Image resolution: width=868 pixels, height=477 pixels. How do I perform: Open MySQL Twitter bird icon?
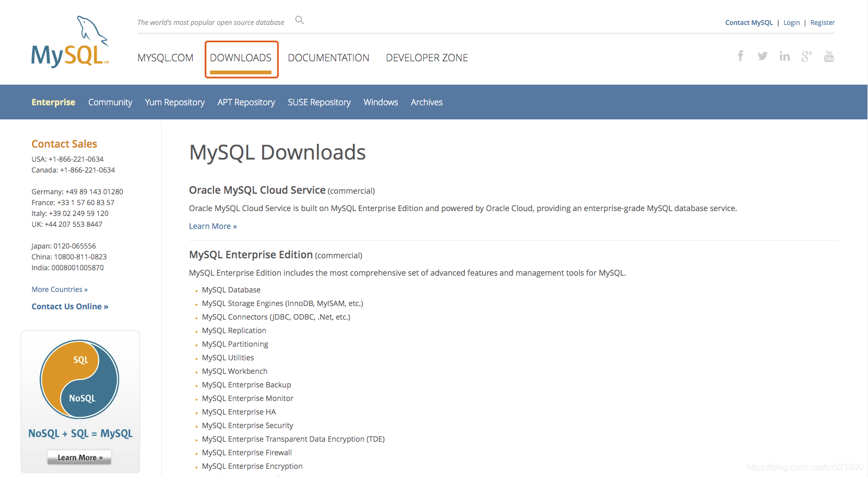click(763, 56)
